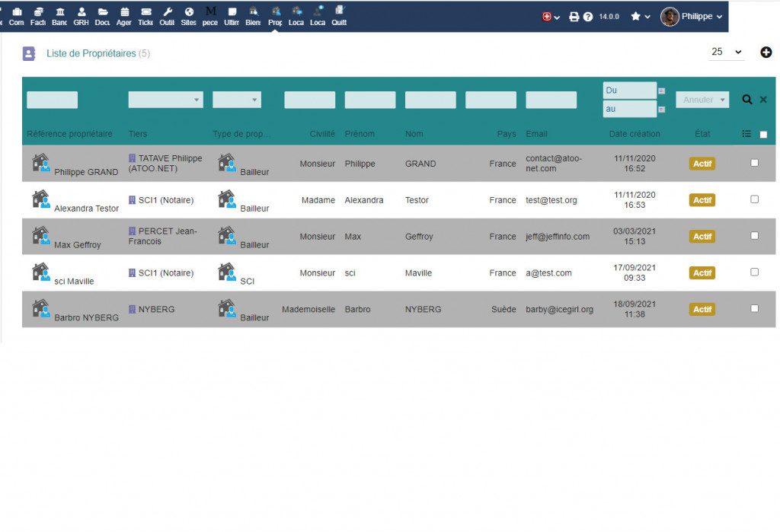Expand the Philippe user menu

point(692,17)
